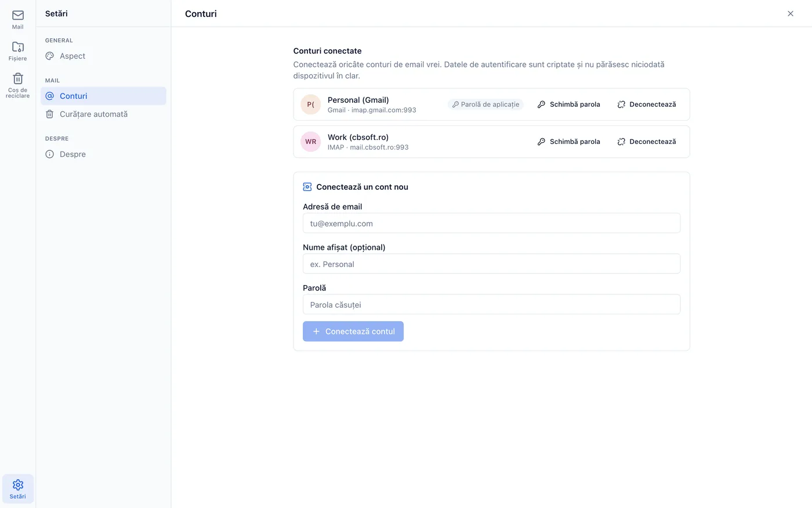Image resolution: width=812 pixels, height=508 pixels.
Task: Click disconnect icon in the Work (cbsoft.ro) row
Action: [621, 142]
